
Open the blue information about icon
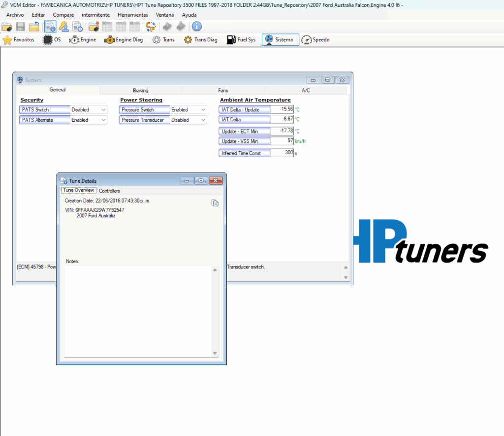[x=197, y=27]
